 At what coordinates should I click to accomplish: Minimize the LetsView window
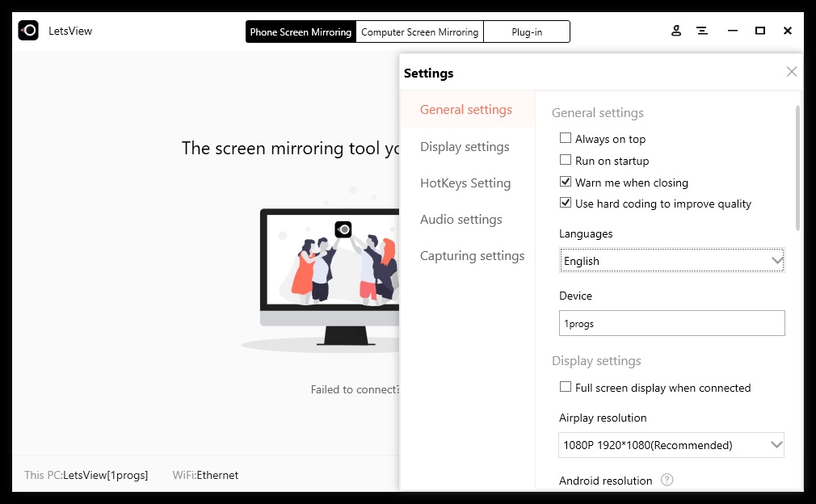(733, 31)
